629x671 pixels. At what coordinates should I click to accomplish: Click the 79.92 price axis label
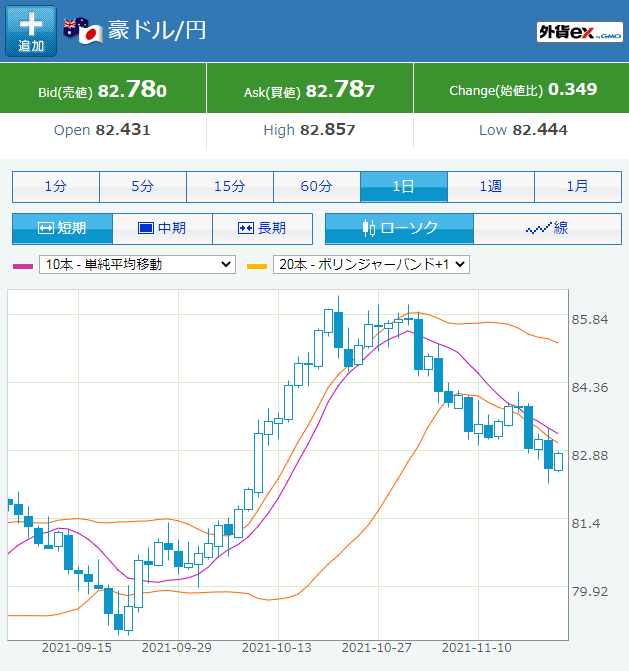(x=590, y=592)
